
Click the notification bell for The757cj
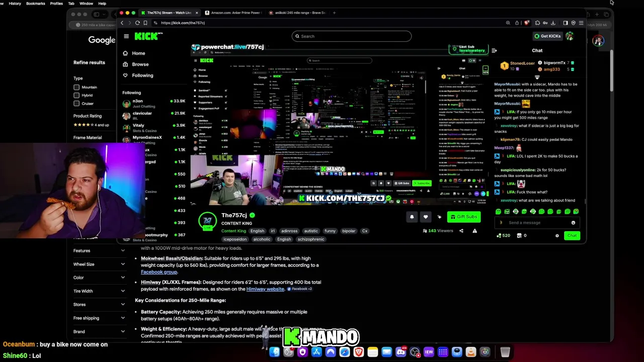[x=412, y=217]
